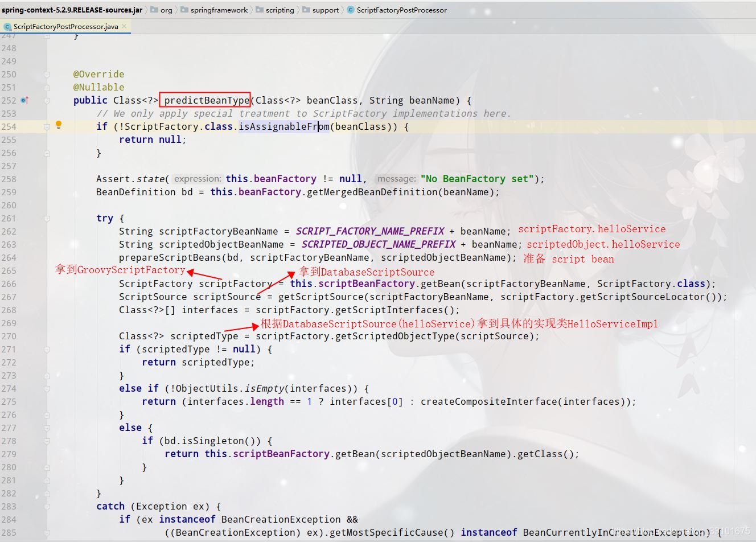Screen dimensions: 756x542
Task: Click the comment text on line 253
Action: pos(303,114)
